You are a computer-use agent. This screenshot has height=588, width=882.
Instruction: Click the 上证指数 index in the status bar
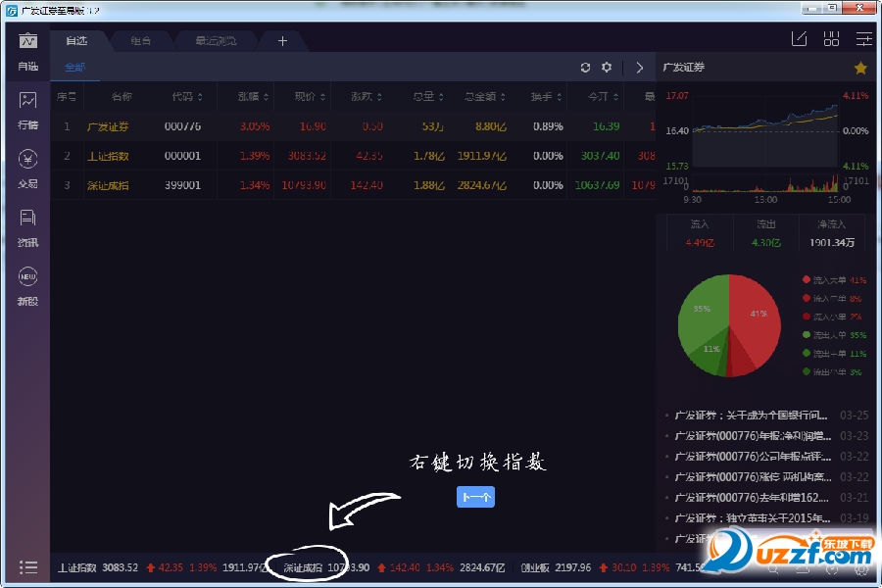[77, 567]
